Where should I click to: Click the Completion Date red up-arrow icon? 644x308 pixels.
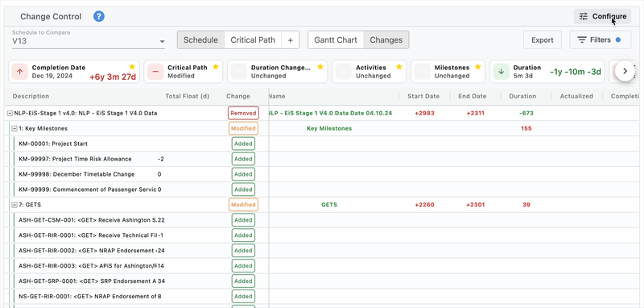[x=19, y=72]
